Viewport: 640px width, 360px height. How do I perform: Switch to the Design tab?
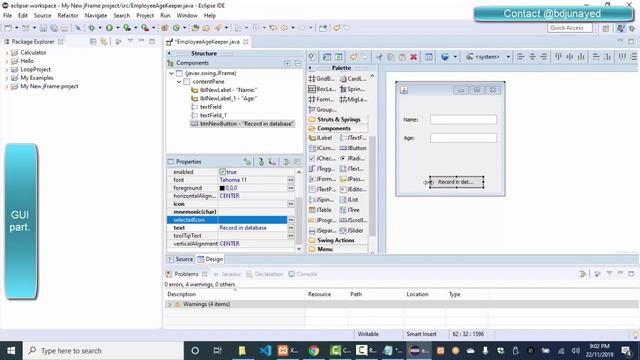pos(210,259)
